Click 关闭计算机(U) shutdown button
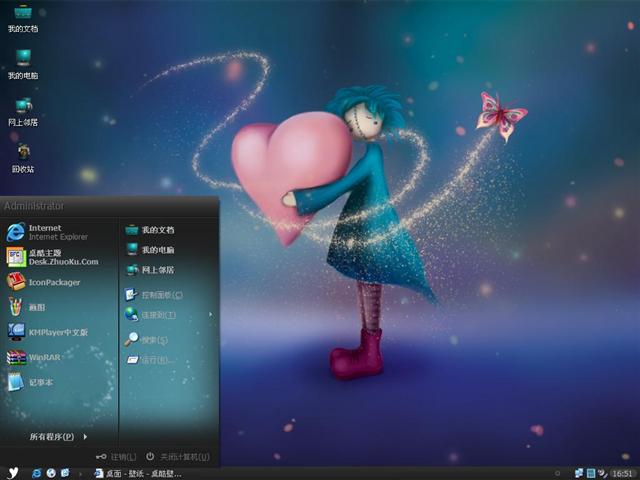640x480 pixels. pos(178,456)
